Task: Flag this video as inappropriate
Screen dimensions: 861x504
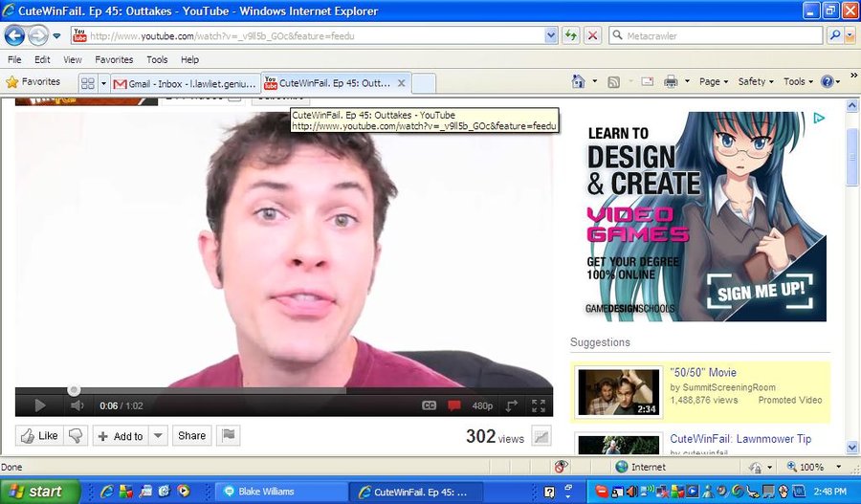Action: pos(228,436)
